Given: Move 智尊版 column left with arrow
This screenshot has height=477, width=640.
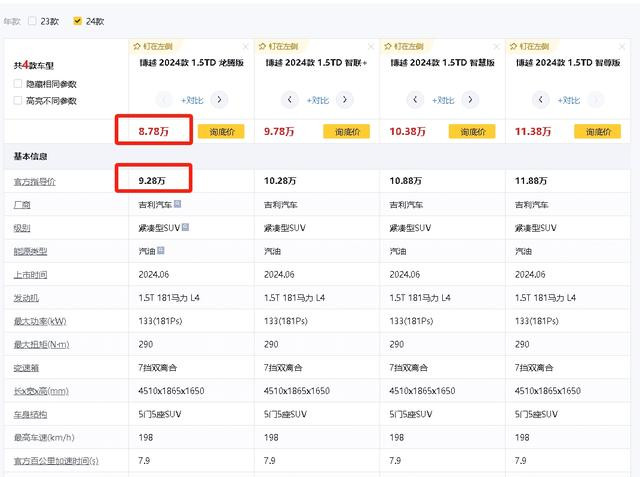Looking at the screenshot, I should coord(540,100).
